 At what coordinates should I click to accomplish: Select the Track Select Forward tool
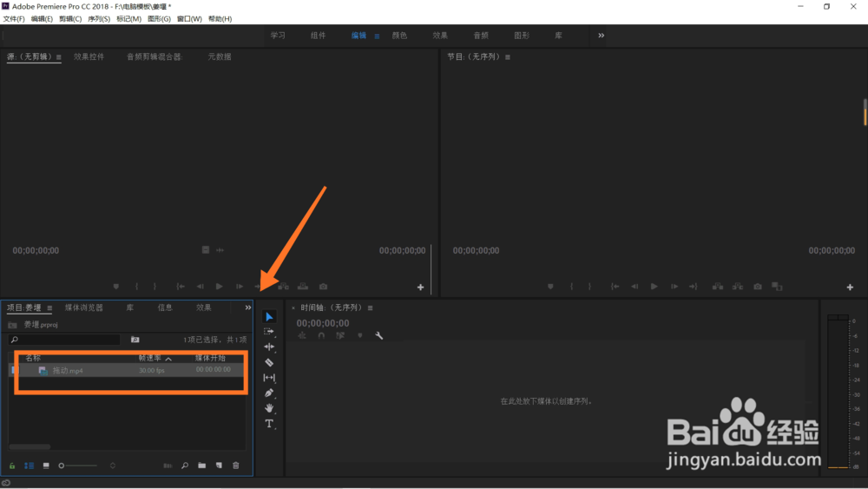click(269, 331)
